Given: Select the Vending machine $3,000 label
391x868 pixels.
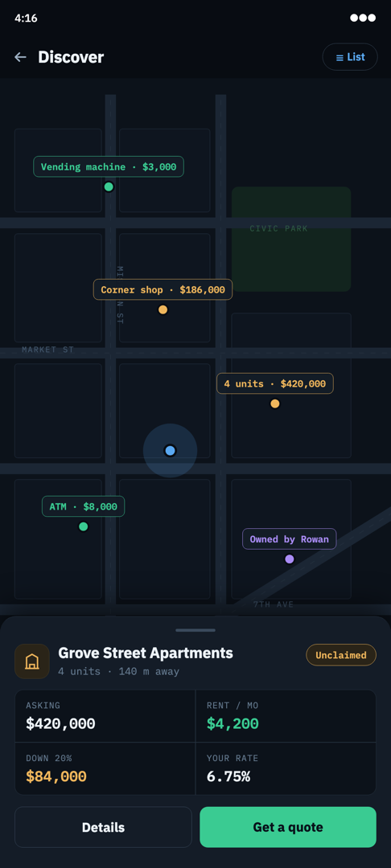Looking at the screenshot, I should [109, 166].
